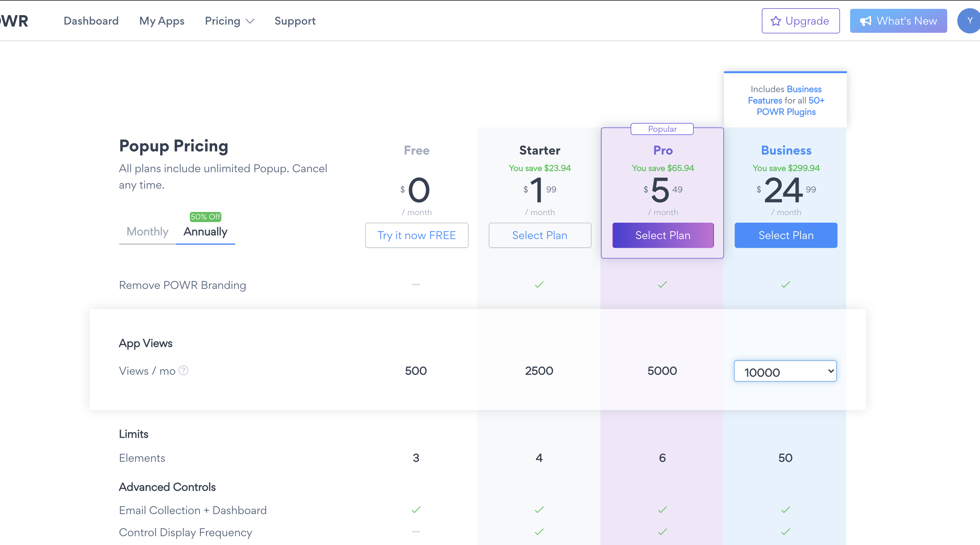This screenshot has width=980, height=545.
Task: Click the megaphone icon in What's New
Action: (x=866, y=21)
